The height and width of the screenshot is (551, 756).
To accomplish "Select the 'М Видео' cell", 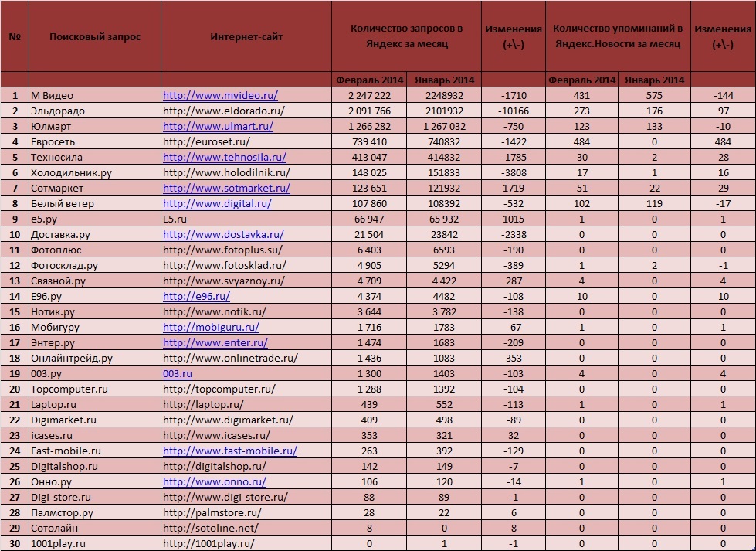I will [95, 96].
